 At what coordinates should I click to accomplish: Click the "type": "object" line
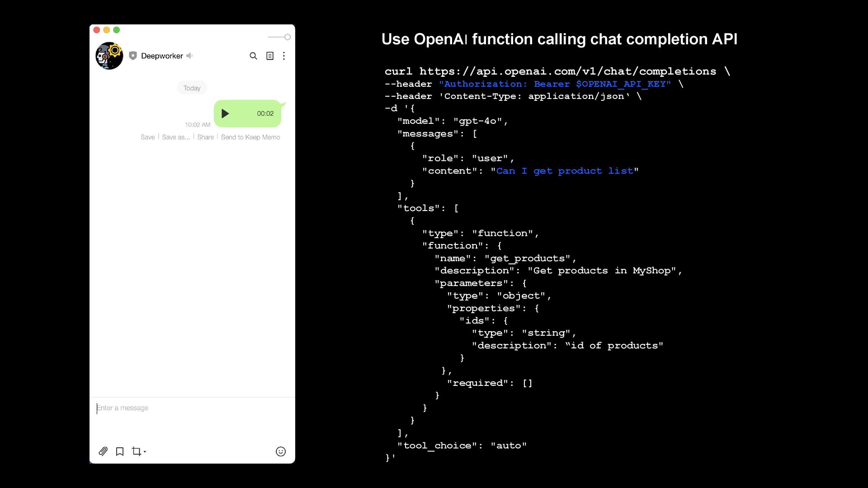point(499,296)
